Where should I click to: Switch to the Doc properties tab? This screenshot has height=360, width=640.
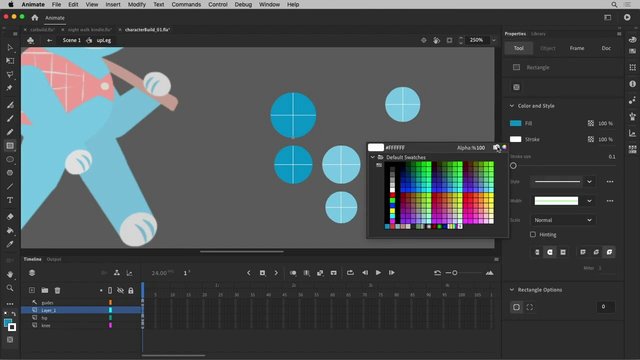point(606,48)
